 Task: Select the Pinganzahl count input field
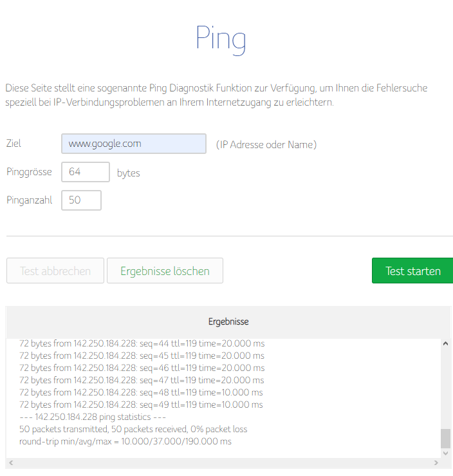point(81,200)
